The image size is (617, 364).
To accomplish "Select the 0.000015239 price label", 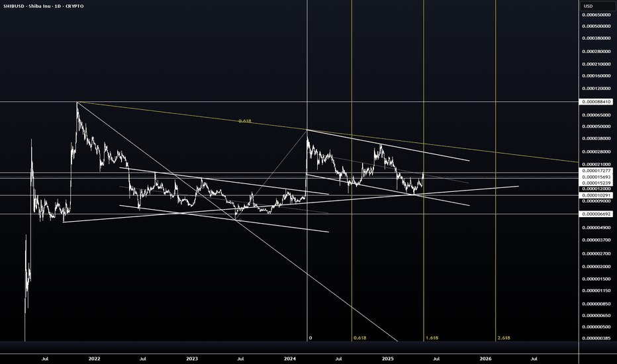I will [596, 183].
